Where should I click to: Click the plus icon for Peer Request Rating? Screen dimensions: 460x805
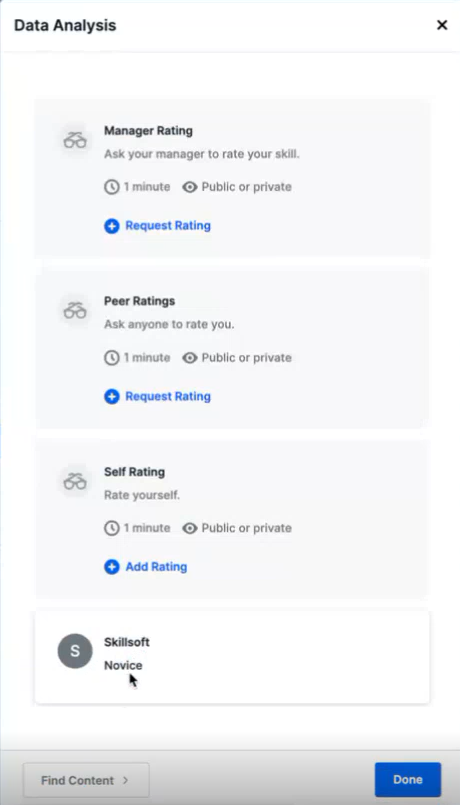[x=111, y=396]
